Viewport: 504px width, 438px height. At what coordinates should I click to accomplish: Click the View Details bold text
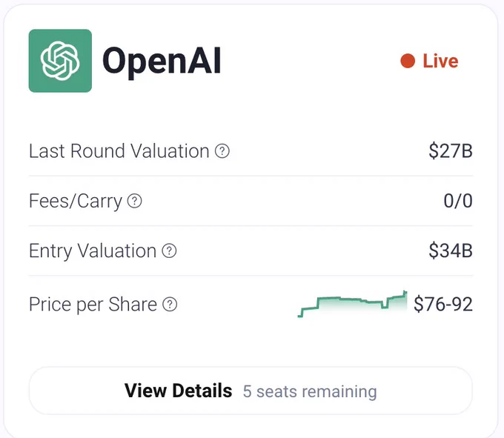pyautogui.click(x=179, y=391)
